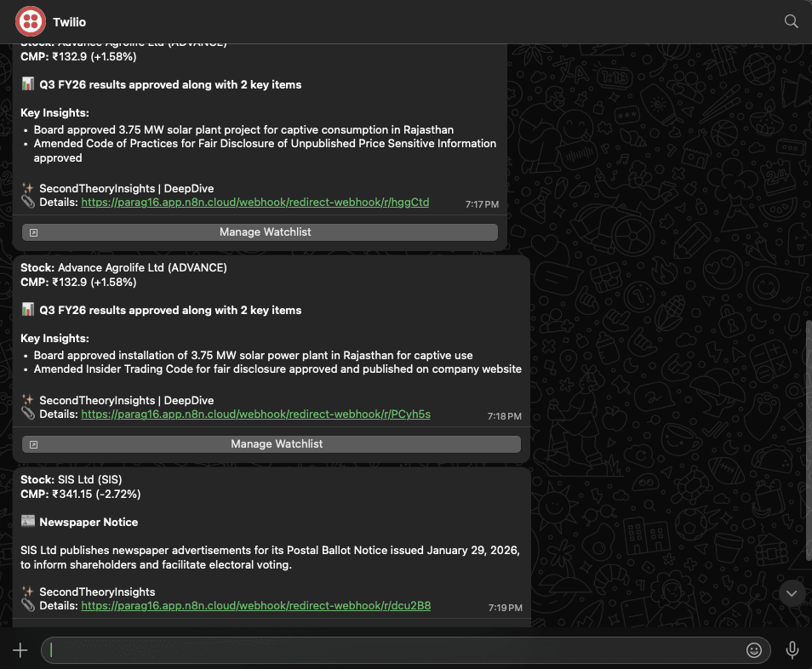Click 'Board approved installation of 3.75 MW' bullet
The image size is (812, 669).
(254, 355)
